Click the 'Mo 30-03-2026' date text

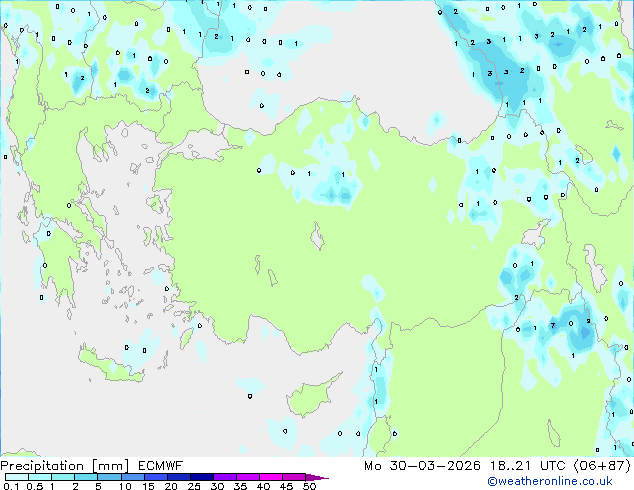[422, 466]
